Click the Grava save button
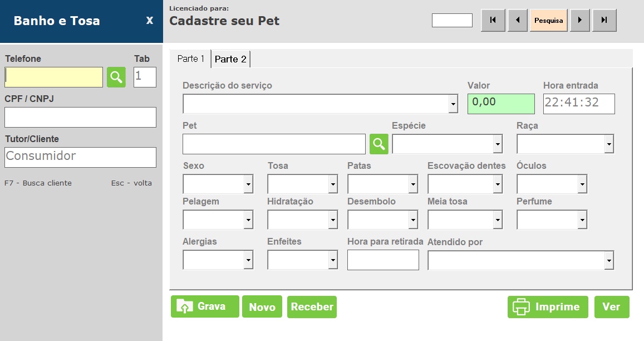 [205, 306]
